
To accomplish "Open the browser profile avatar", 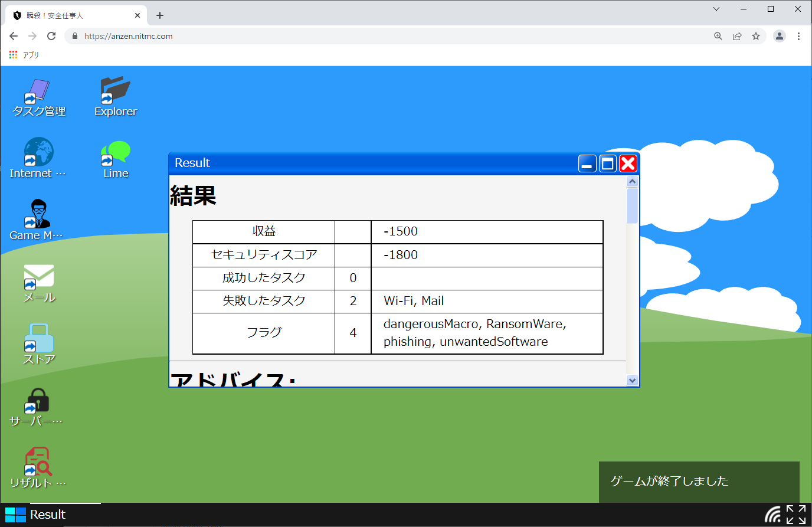I will pyautogui.click(x=780, y=36).
